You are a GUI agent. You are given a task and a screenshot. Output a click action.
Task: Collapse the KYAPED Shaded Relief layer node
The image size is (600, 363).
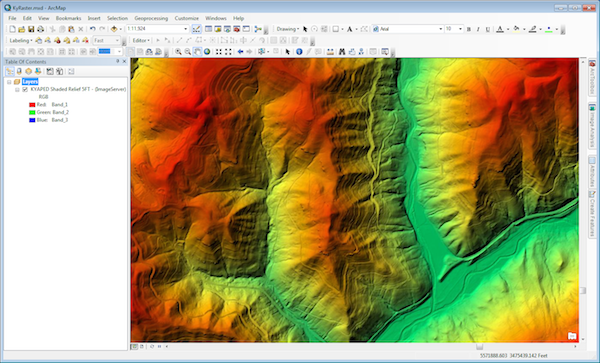(x=17, y=90)
